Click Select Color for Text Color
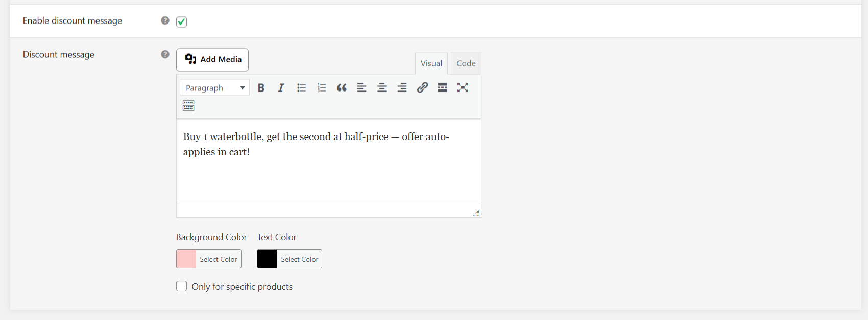Image resolution: width=868 pixels, height=320 pixels. 299,259
